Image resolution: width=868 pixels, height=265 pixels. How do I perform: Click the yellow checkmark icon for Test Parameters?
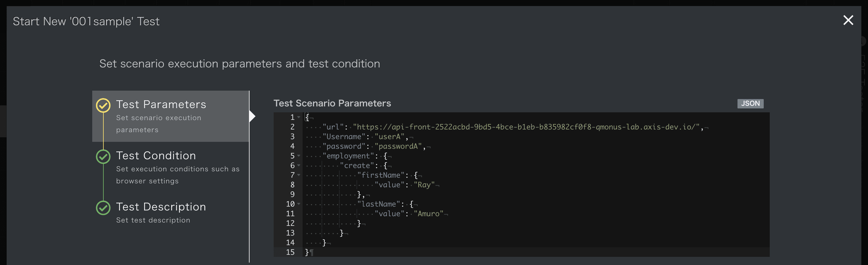[103, 105]
